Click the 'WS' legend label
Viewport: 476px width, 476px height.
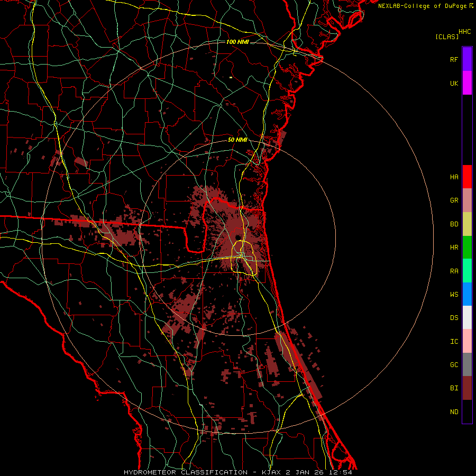[454, 295]
